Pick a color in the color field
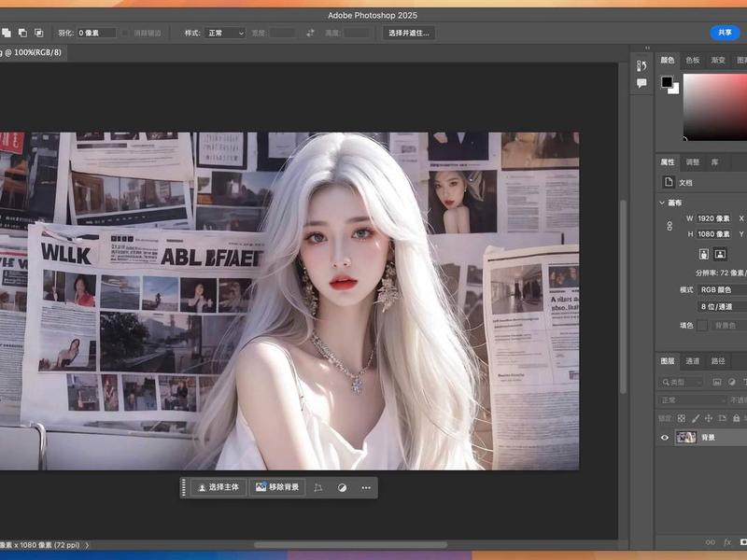747x560 pixels. click(x=715, y=106)
